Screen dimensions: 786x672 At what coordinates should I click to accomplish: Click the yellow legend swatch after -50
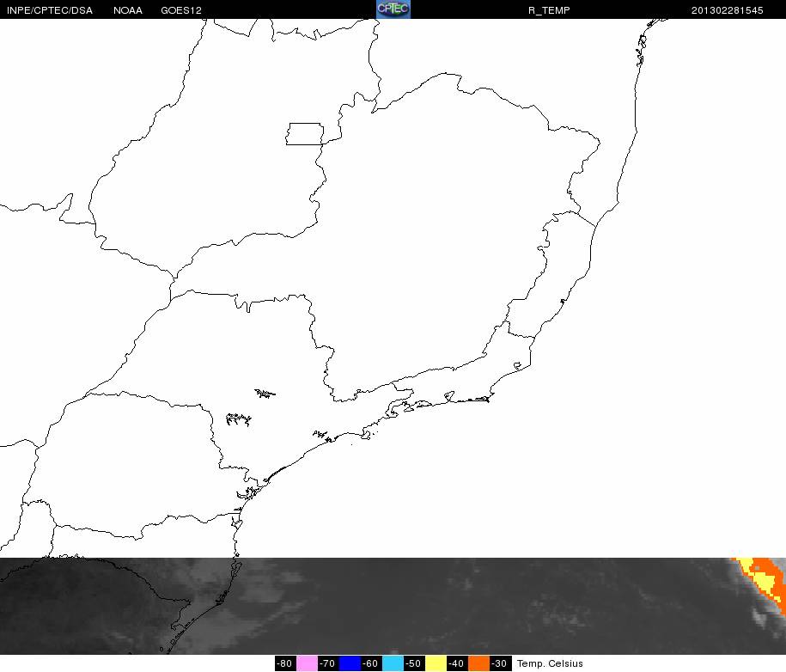coord(436,663)
